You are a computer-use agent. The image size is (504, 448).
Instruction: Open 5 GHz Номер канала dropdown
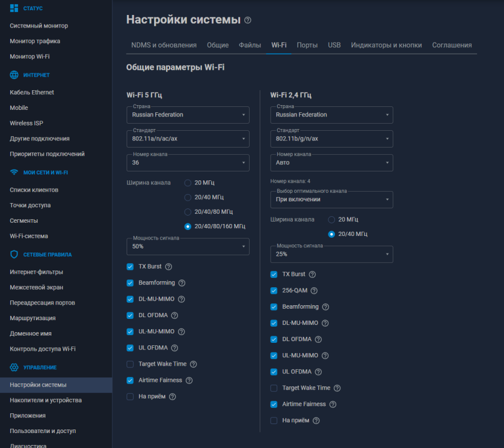[188, 162]
